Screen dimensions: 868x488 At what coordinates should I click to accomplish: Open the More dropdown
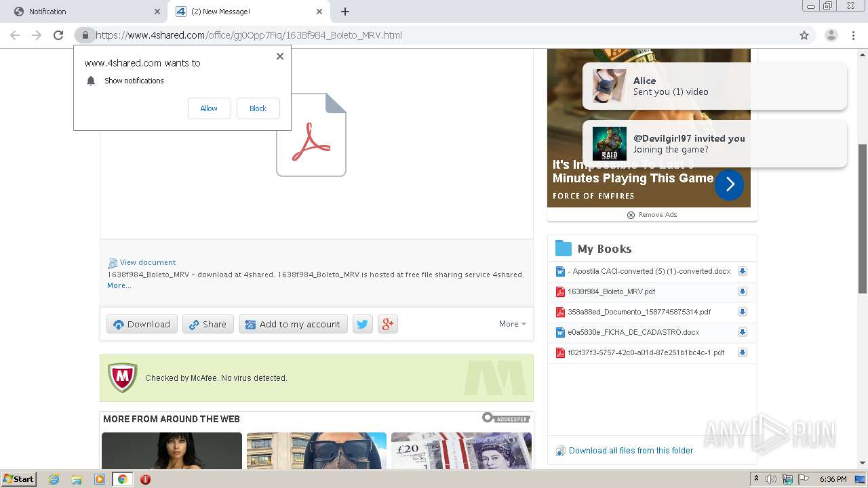coord(512,324)
